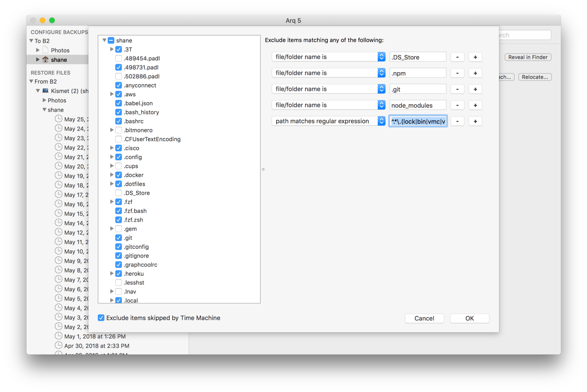Image resolution: width=587 pixels, height=392 pixels.
Task: Disable Exclude items skipped by Time Machine
Action: (x=101, y=318)
